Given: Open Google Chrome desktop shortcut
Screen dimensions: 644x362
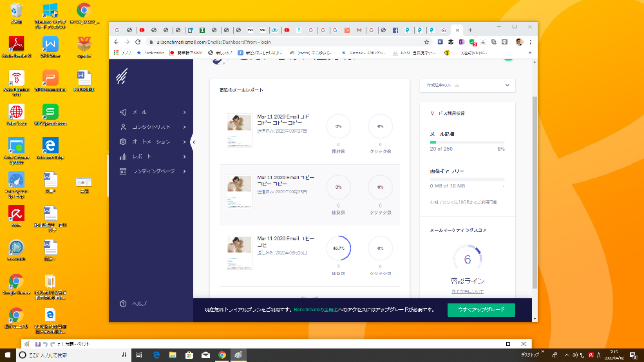Looking at the screenshot, I should click(17, 285).
